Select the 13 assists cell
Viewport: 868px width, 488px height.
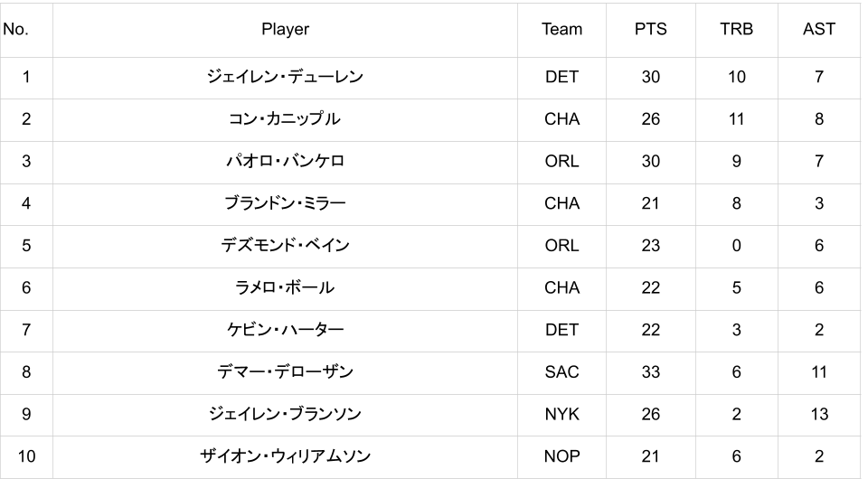tap(819, 415)
